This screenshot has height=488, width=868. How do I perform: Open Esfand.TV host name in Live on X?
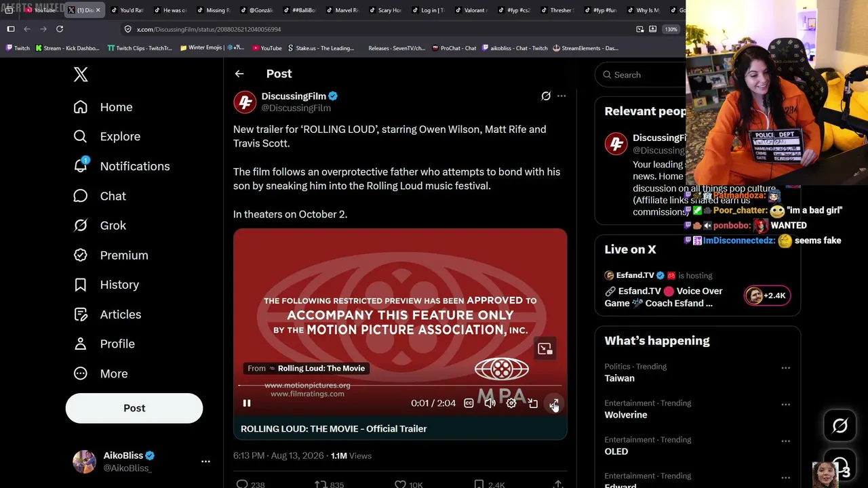(x=635, y=276)
